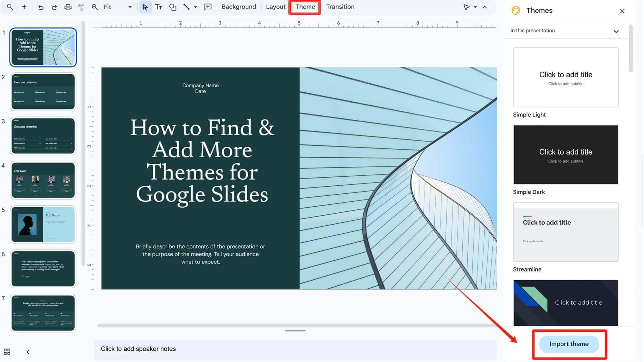The image size is (644, 362).
Task: Open the Background options
Action: point(239,7)
